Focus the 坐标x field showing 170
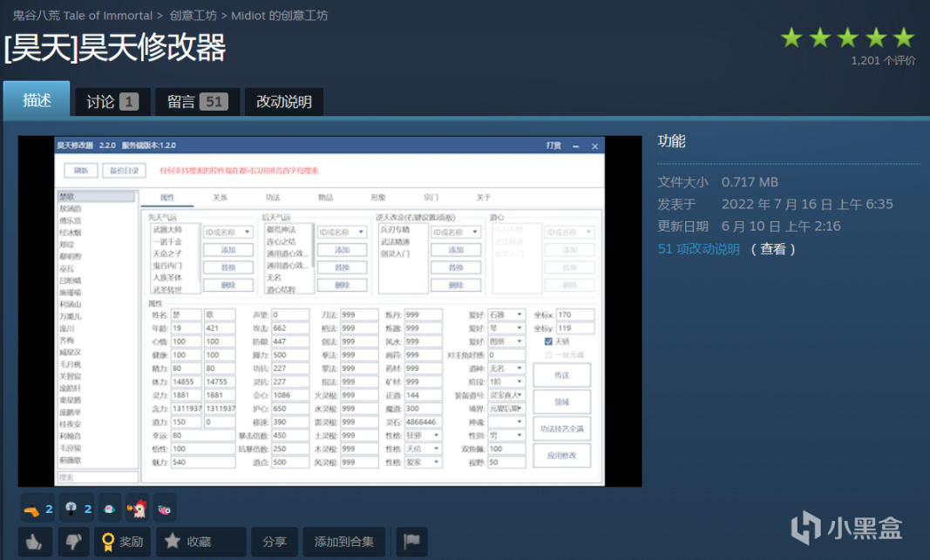 click(574, 314)
